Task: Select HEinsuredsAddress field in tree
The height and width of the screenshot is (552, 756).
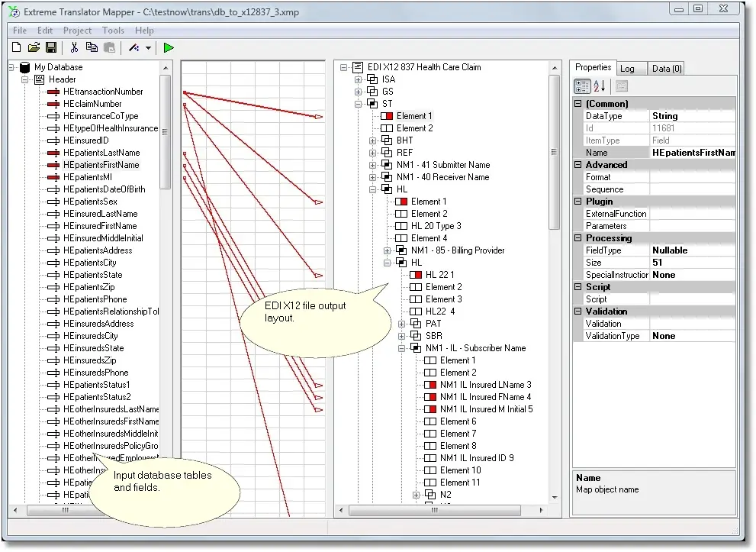Action: tap(98, 323)
